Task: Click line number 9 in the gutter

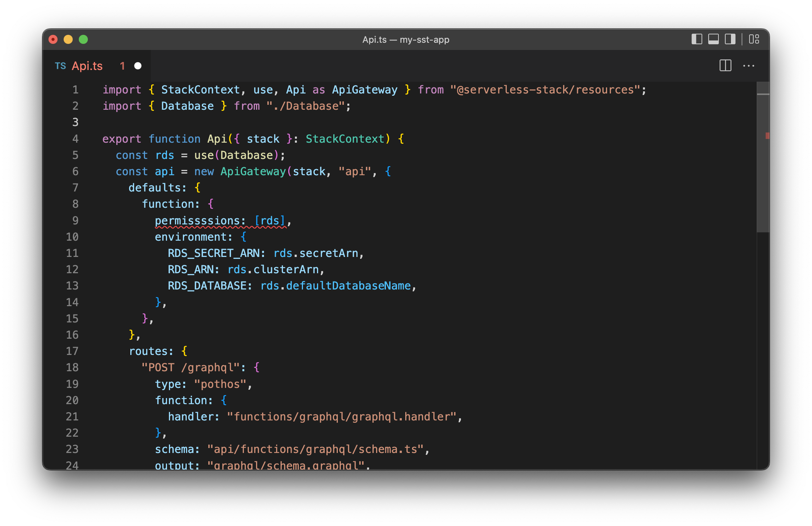Action: coord(75,220)
